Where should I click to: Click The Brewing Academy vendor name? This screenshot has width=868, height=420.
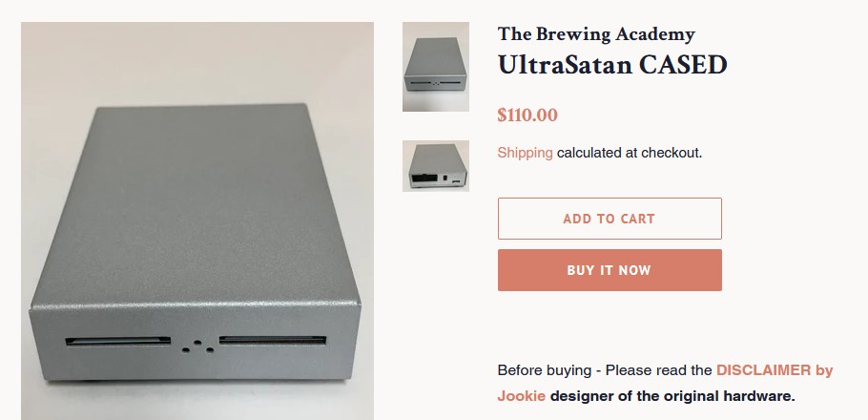pyautogui.click(x=596, y=34)
